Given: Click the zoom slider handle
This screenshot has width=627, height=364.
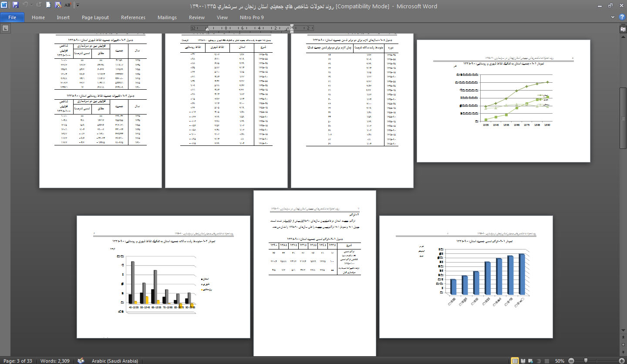Looking at the screenshot, I should point(586,361).
